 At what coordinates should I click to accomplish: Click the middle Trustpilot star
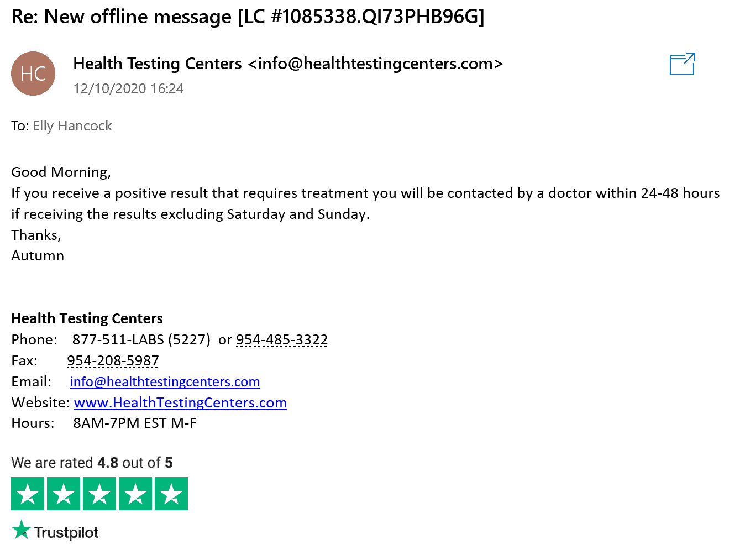99,494
